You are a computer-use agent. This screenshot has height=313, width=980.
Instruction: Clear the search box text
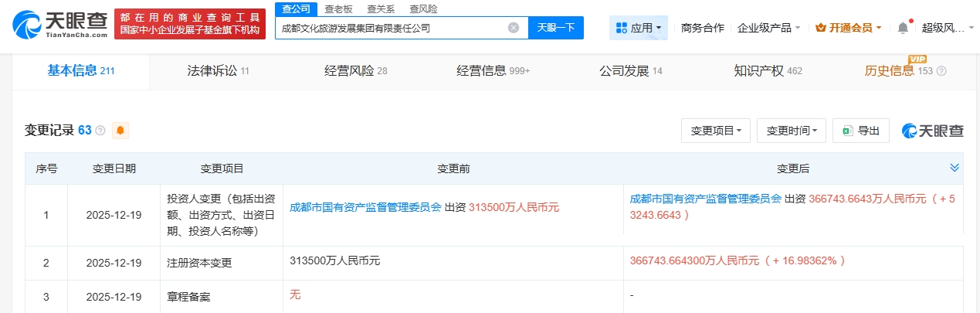tap(513, 28)
